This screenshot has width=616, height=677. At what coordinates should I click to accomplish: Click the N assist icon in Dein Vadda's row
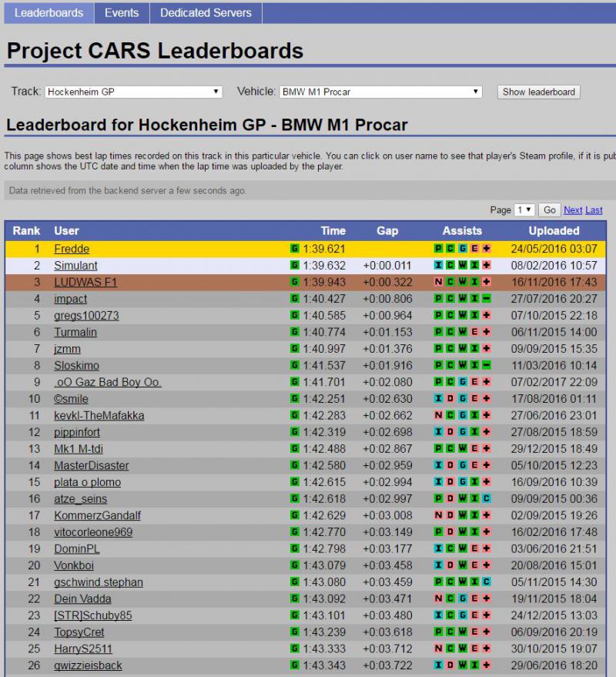pyautogui.click(x=438, y=598)
